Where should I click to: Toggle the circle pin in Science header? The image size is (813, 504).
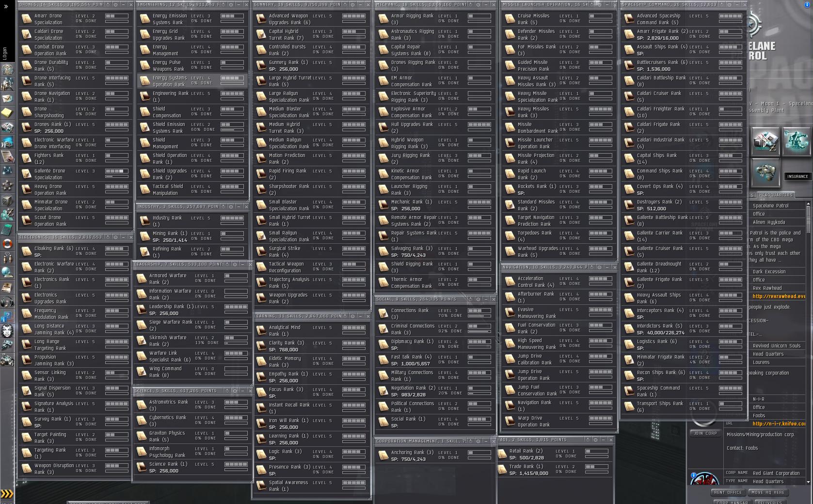point(235,391)
